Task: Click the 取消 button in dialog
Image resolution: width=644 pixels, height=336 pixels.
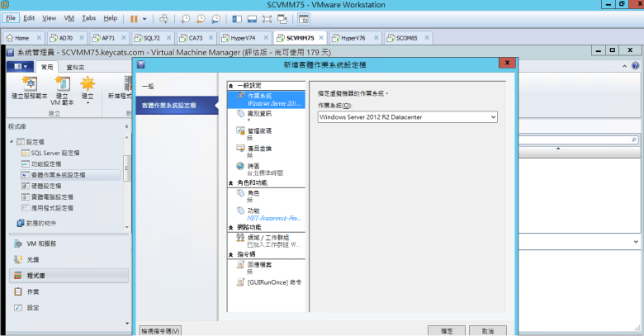Action: [487, 330]
